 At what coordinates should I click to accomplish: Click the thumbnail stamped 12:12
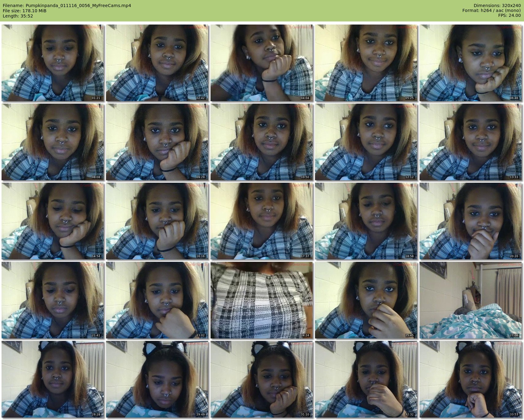(366, 142)
